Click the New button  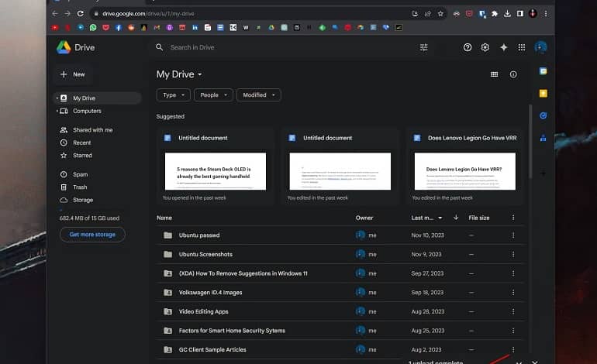click(72, 74)
